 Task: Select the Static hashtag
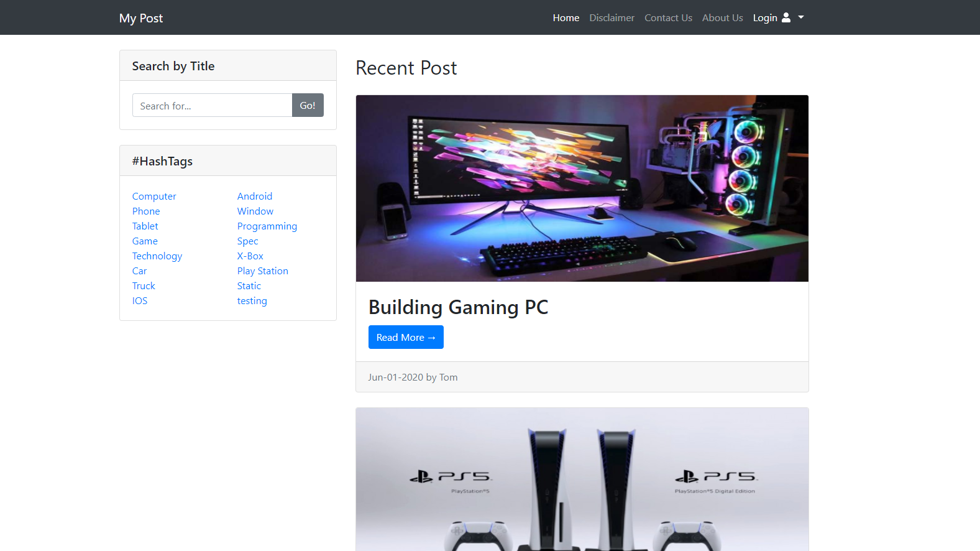click(249, 286)
